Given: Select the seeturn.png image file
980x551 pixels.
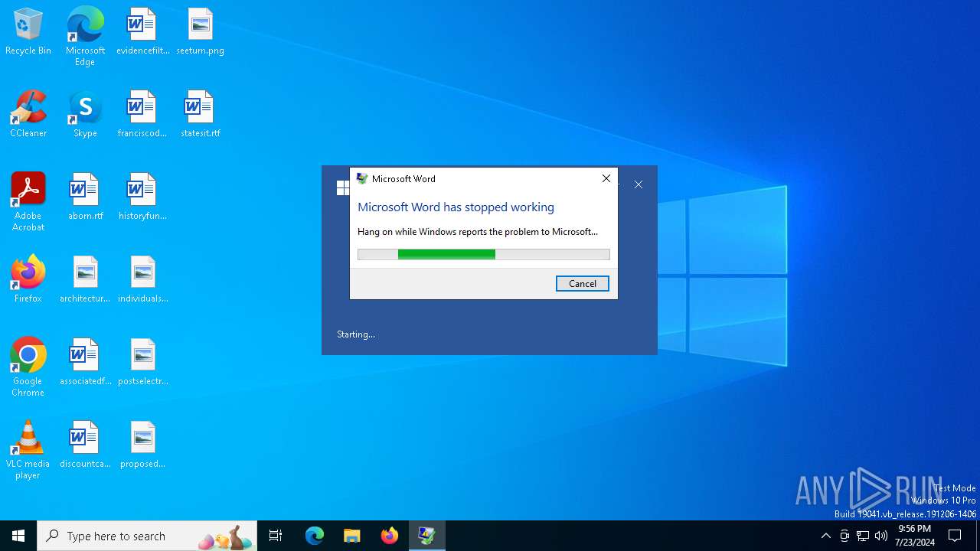Looking at the screenshot, I should (x=200, y=32).
